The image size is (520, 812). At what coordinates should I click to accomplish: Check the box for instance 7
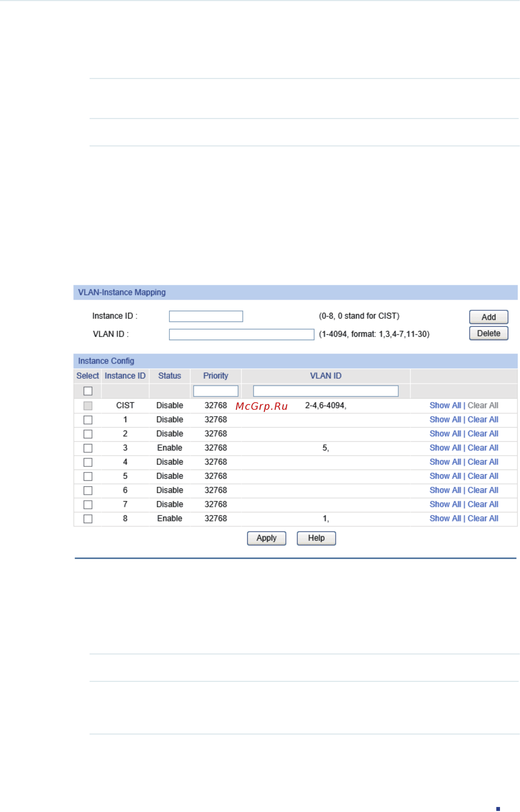[x=88, y=505]
